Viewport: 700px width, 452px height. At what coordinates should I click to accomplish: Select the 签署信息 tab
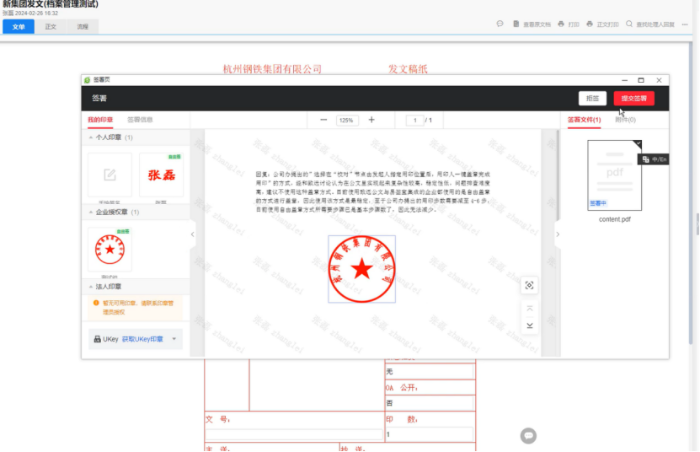[140, 120]
